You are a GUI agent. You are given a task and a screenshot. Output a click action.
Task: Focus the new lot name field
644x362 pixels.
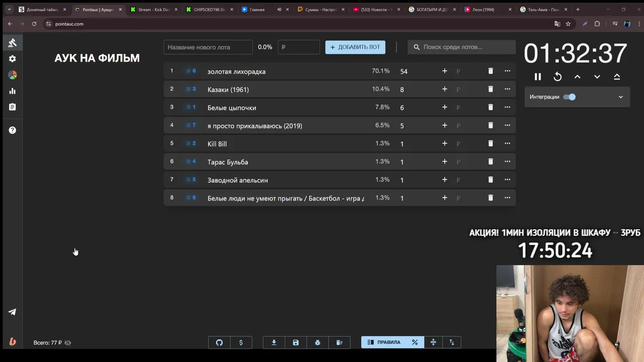point(208,47)
